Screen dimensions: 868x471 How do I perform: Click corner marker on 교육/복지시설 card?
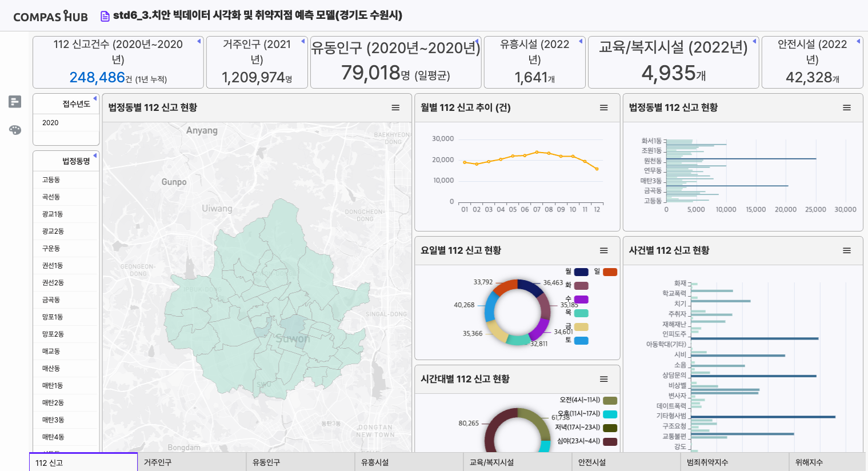pyautogui.click(x=755, y=41)
